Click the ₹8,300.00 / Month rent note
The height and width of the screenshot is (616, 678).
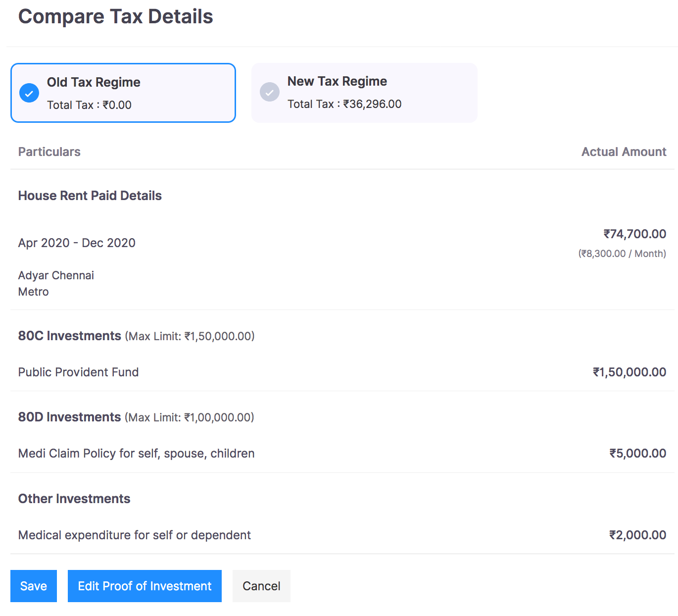pos(622,254)
